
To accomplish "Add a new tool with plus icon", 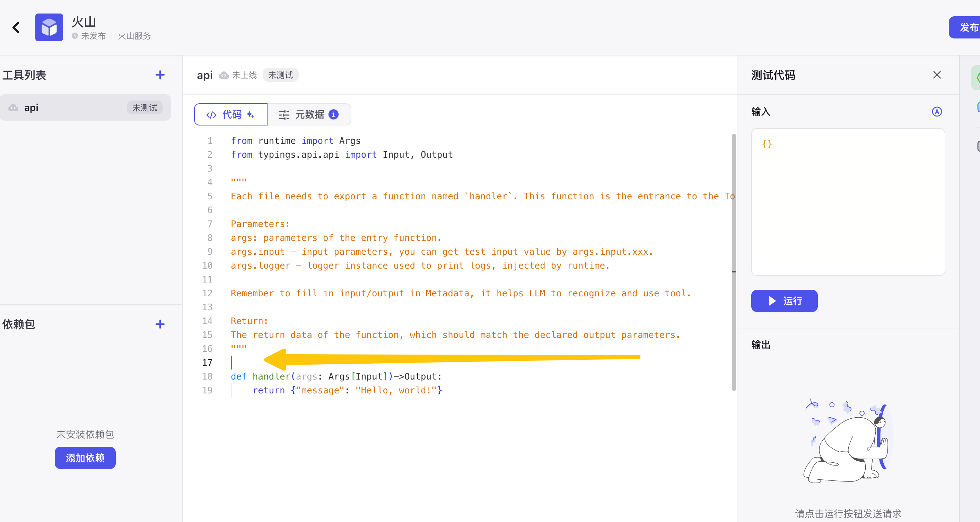I will [x=160, y=75].
